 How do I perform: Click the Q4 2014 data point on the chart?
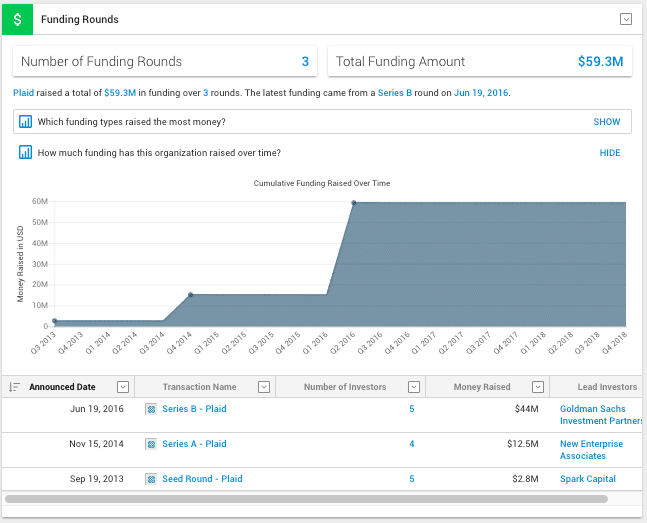coord(190,295)
